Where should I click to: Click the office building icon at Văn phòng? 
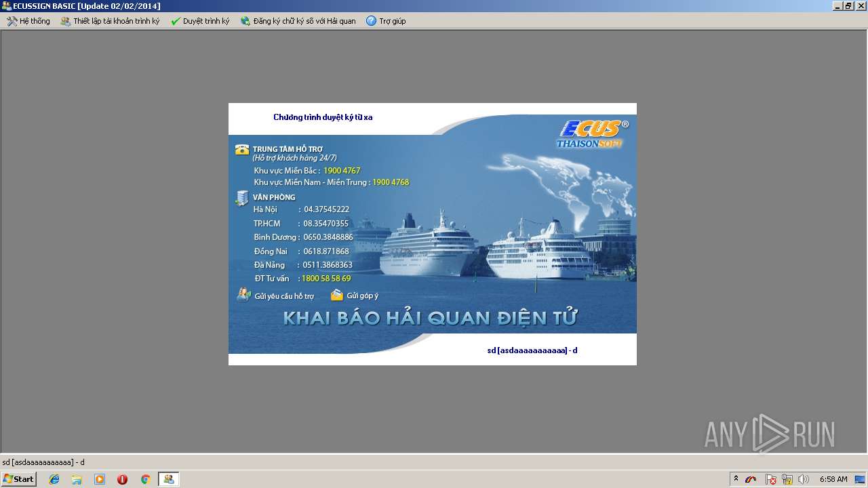pos(242,198)
